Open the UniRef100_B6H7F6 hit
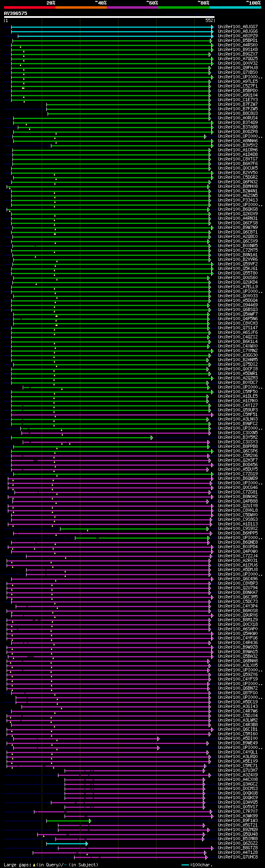265x868 pixels. [238, 164]
